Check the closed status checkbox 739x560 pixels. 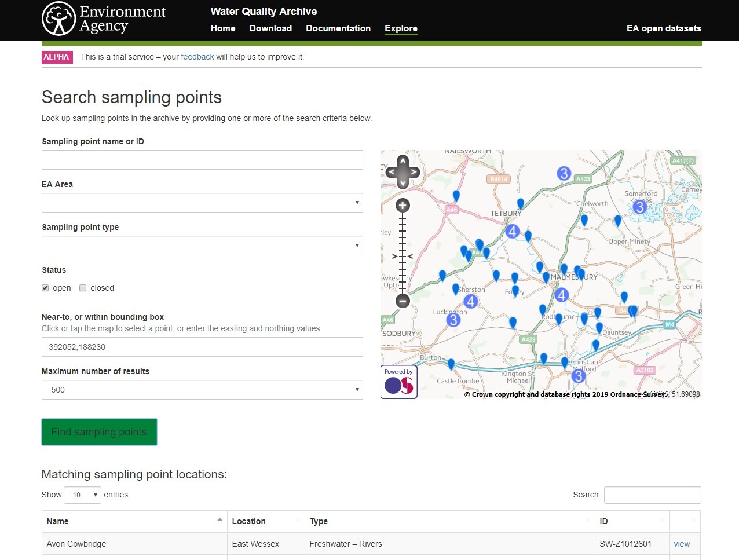[83, 288]
